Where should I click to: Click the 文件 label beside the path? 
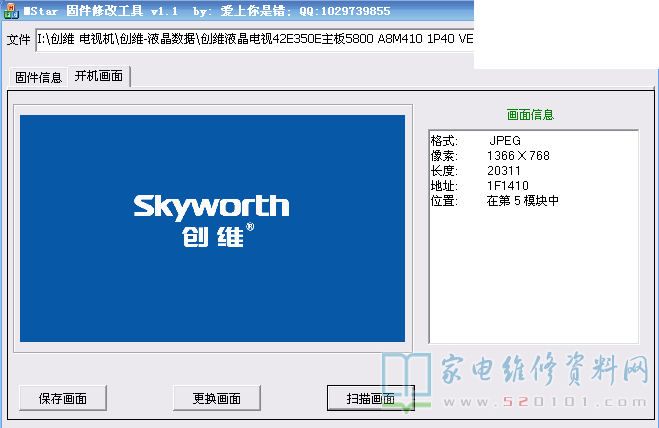click(x=18, y=40)
